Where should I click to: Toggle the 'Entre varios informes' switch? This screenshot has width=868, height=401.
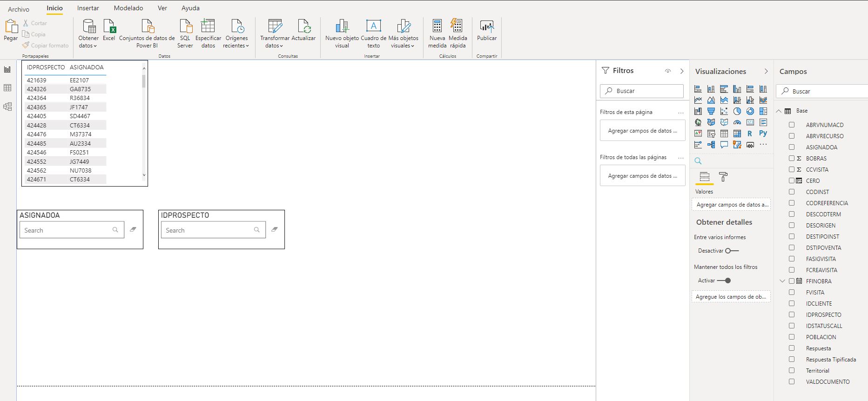point(732,251)
